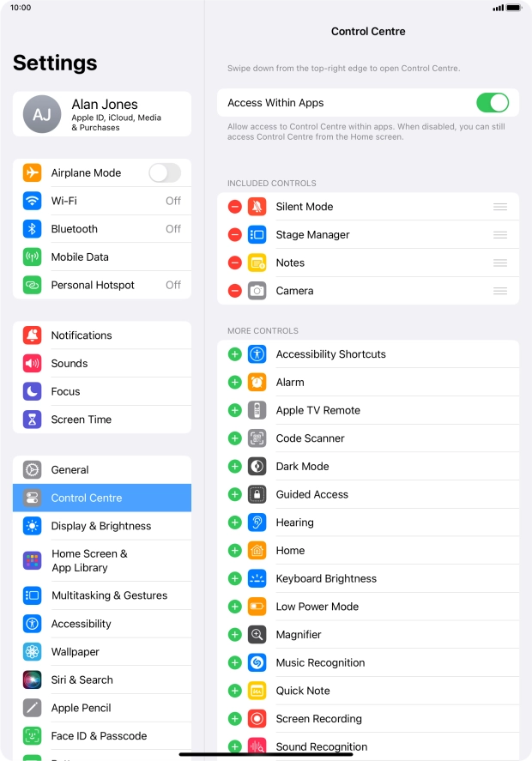The width and height of the screenshot is (532, 761).
Task: Open Wi-Fi settings row
Action: pos(102,201)
